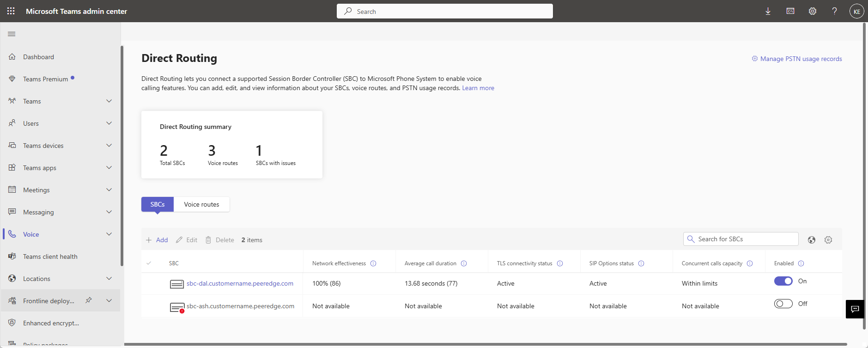The height and width of the screenshot is (348, 868).
Task: Open the feedback chat icon
Action: pyautogui.click(x=855, y=309)
